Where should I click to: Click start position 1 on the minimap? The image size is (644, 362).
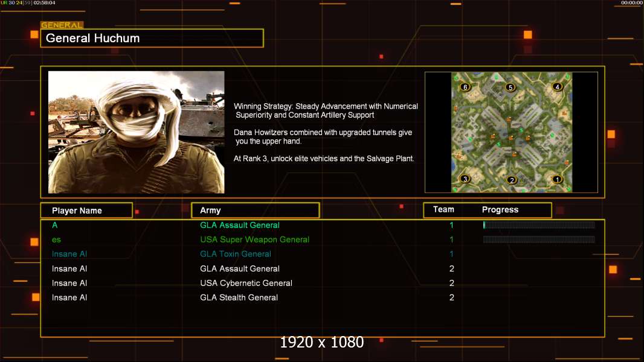[x=558, y=179]
